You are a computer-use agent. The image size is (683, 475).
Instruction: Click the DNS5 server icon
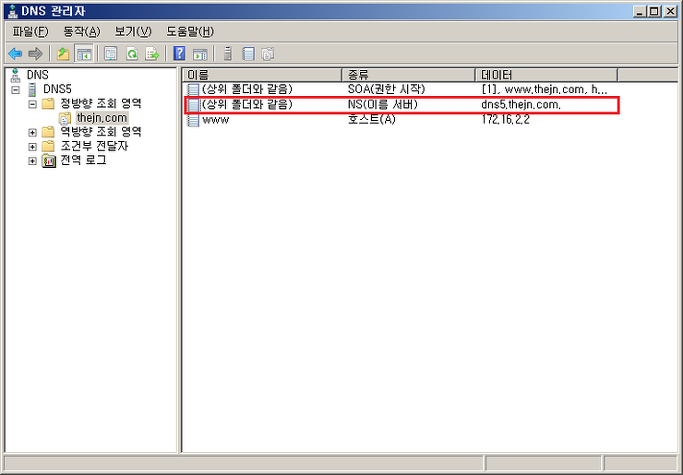pyautogui.click(x=32, y=89)
